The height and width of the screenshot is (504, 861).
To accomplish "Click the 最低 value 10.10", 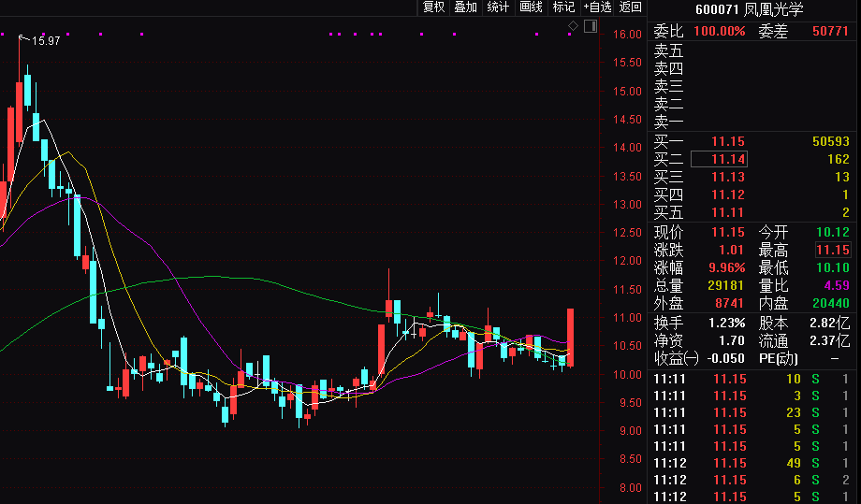I will 833,267.
